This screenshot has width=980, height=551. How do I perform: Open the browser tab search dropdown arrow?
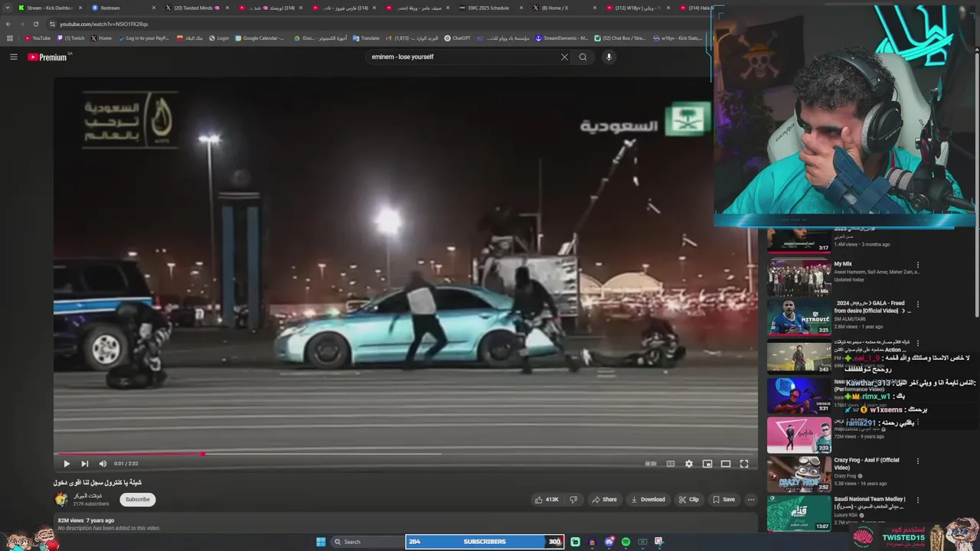(x=6, y=8)
